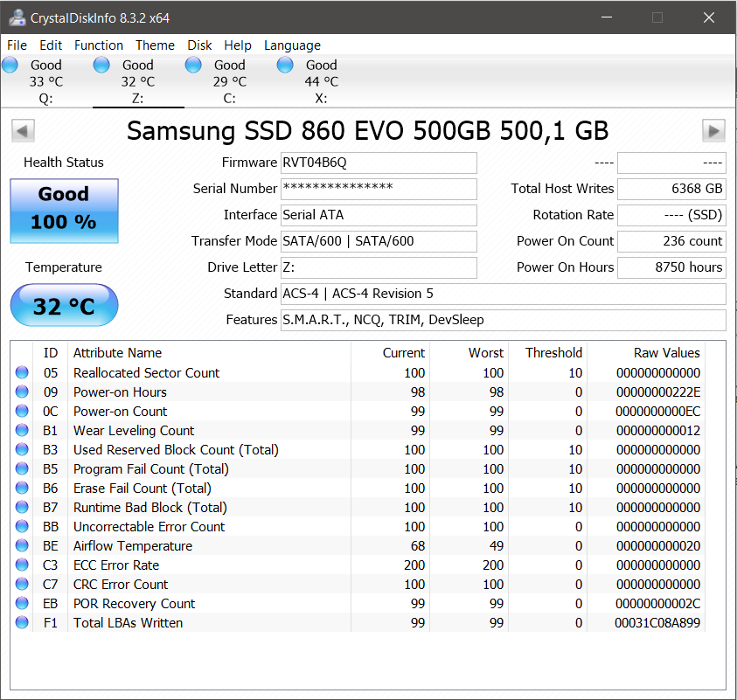The width and height of the screenshot is (737, 700).
Task: Go to previous disk with left arrow
Action: tap(23, 130)
